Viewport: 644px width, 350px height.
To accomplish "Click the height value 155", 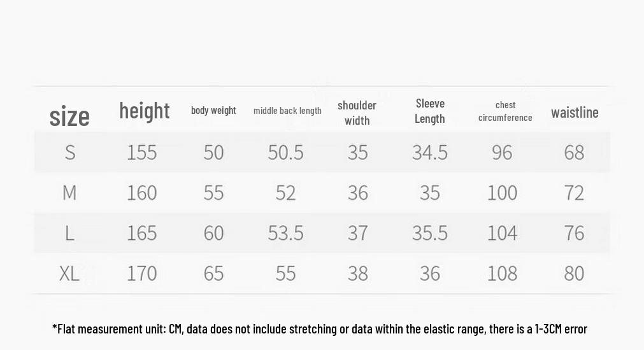I will [141, 153].
